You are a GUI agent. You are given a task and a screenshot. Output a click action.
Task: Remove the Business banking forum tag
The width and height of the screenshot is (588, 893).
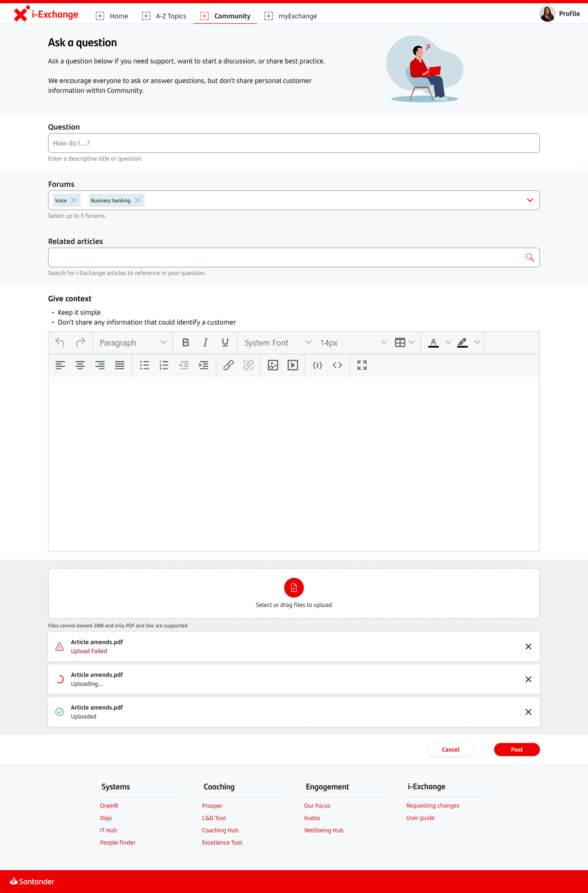[138, 200]
